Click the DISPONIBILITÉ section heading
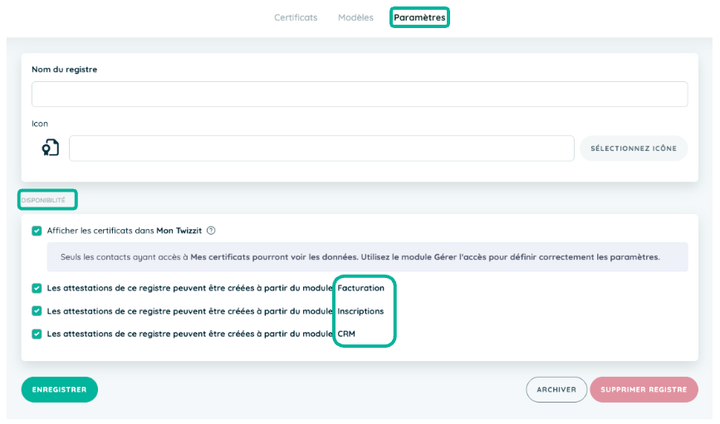This screenshot has height=424, width=720. 44,200
